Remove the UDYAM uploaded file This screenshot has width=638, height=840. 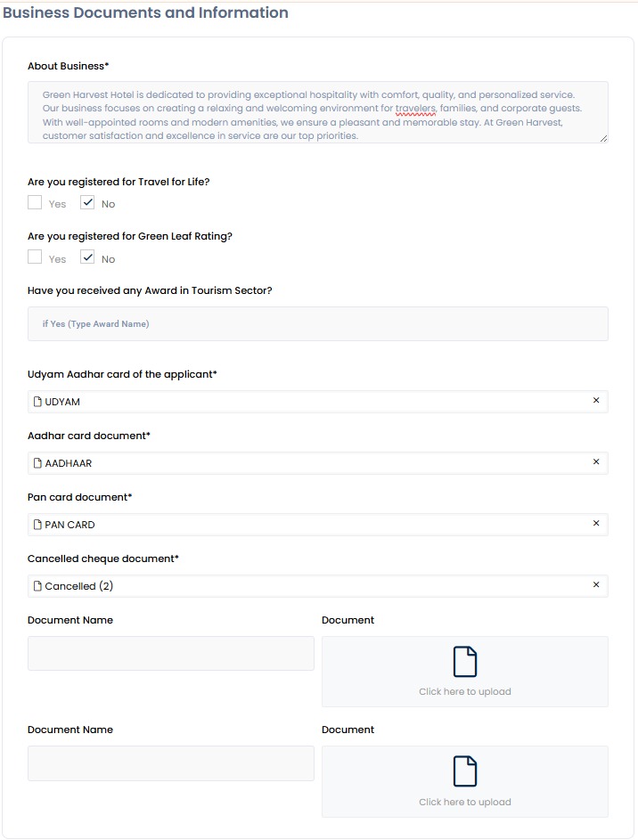pos(596,401)
